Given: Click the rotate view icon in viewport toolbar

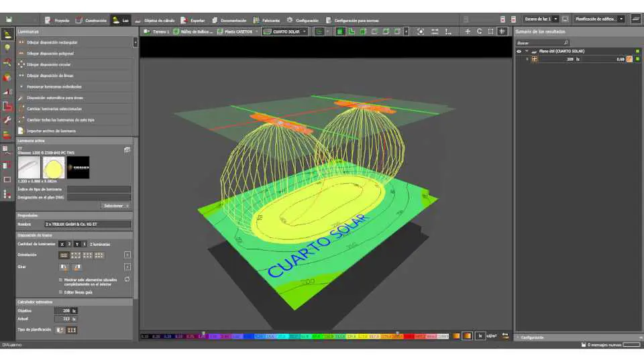Looking at the screenshot, I should pyautogui.click(x=479, y=32).
